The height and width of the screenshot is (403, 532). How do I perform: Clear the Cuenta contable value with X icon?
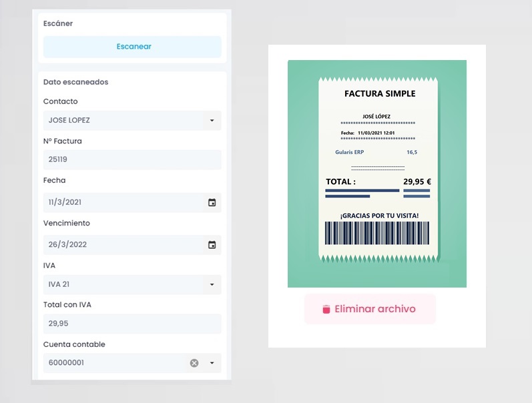point(194,363)
